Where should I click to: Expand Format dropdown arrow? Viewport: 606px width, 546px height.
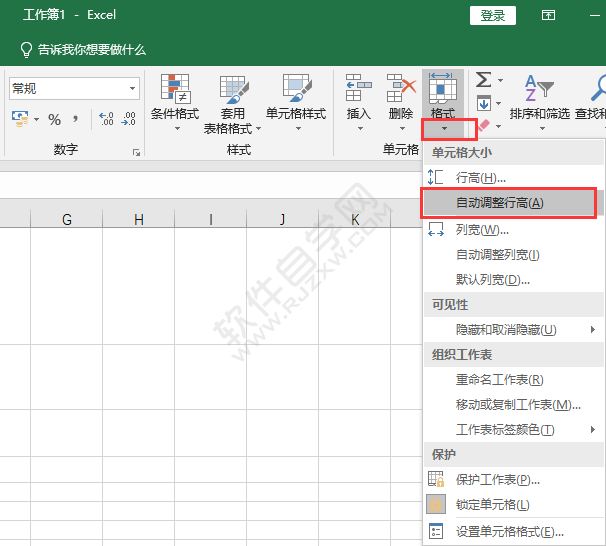[444, 128]
